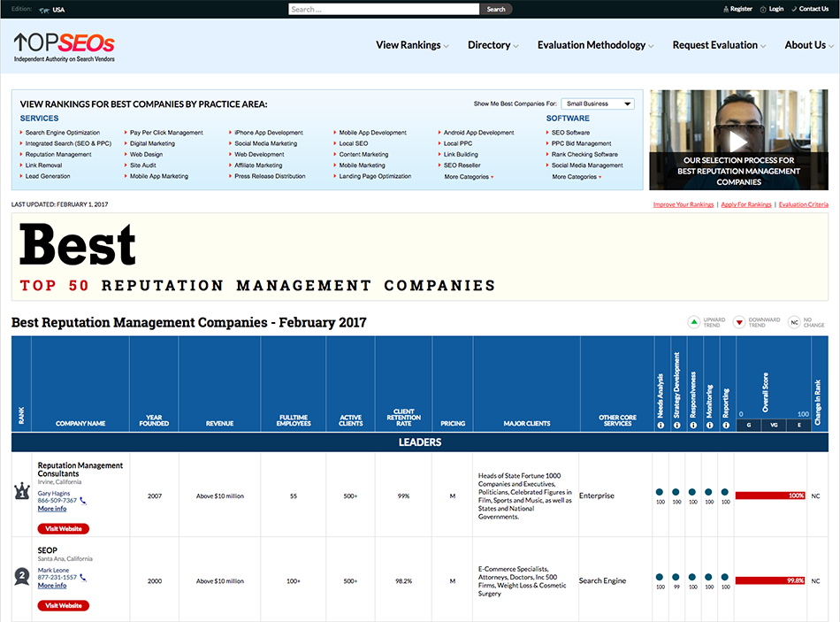
Task: Click the Login link in top bar
Action: 775,9
